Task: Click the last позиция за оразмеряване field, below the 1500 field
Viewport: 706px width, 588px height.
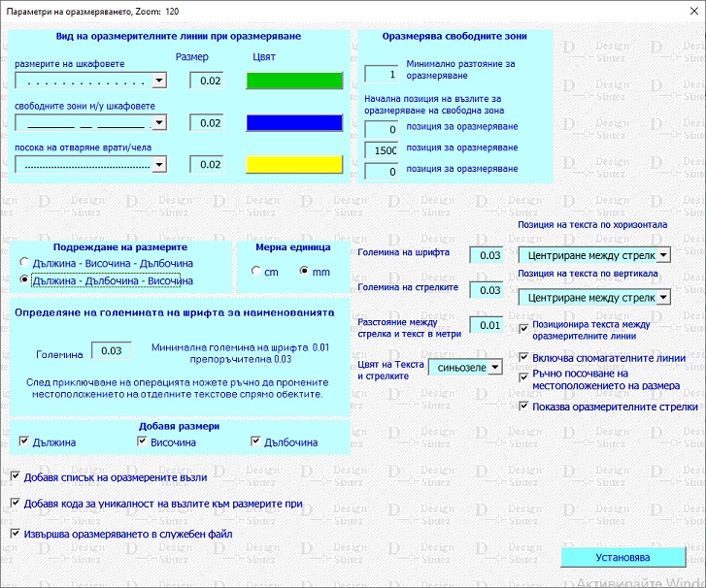Action: [x=382, y=172]
